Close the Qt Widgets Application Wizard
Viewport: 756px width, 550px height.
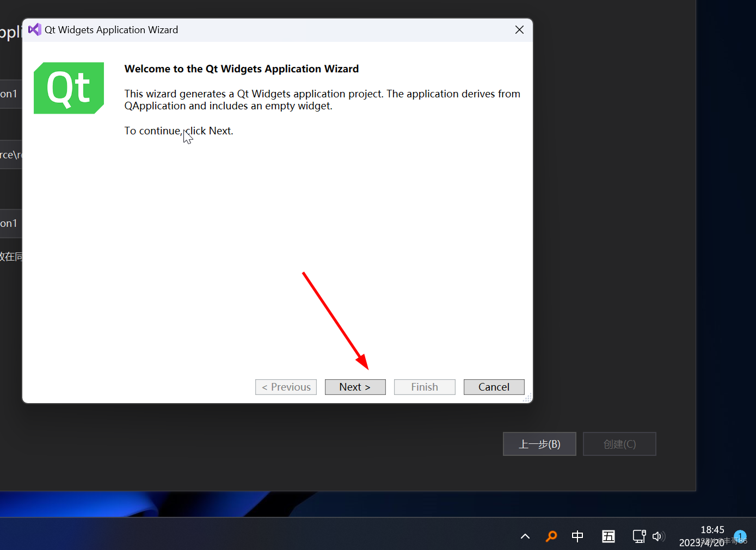519,30
